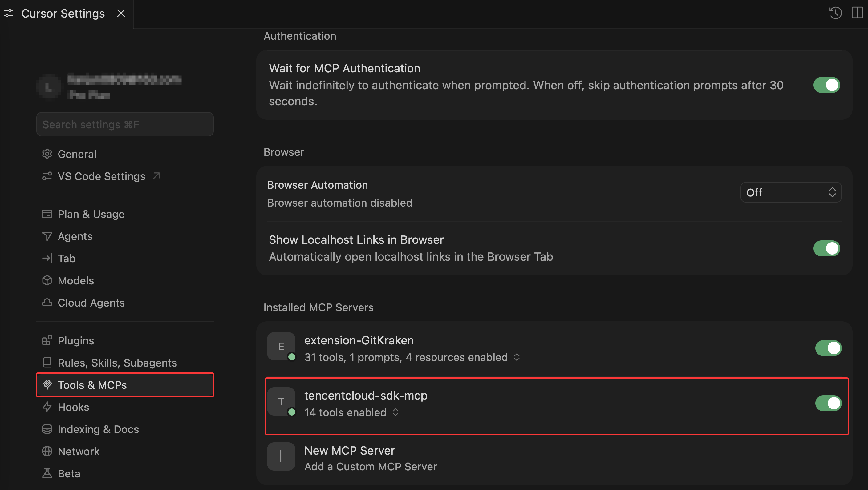Open the Tab settings section

[x=125, y=258]
